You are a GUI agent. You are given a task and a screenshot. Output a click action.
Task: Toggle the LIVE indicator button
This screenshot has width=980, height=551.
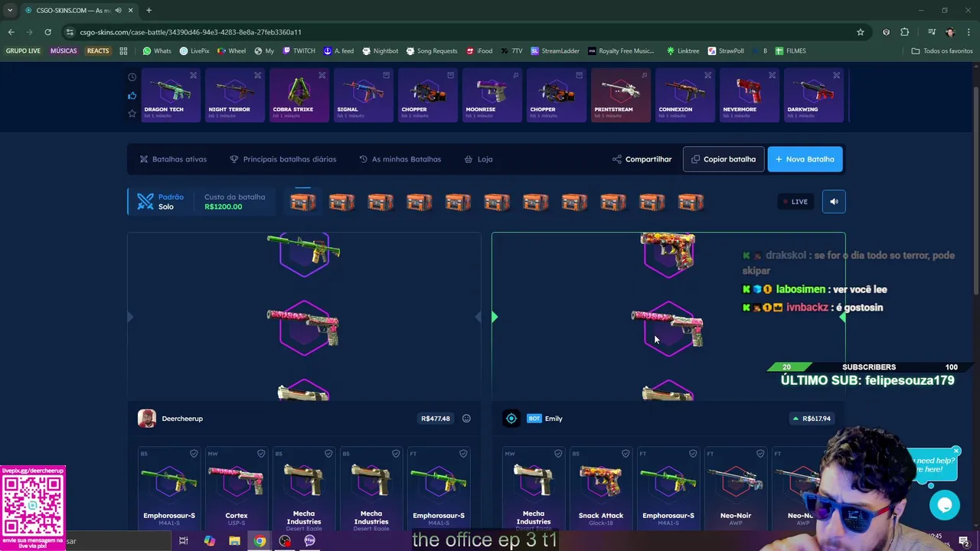(x=795, y=201)
